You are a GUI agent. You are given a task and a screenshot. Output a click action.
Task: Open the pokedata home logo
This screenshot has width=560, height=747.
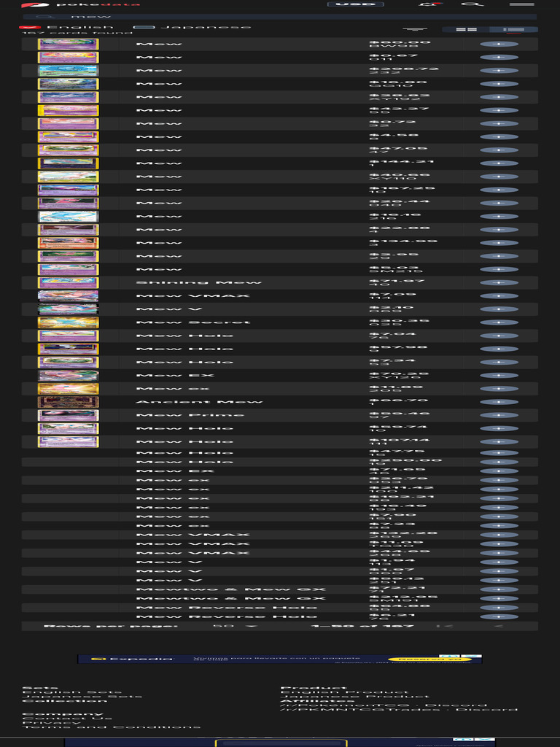pos(81,4)
